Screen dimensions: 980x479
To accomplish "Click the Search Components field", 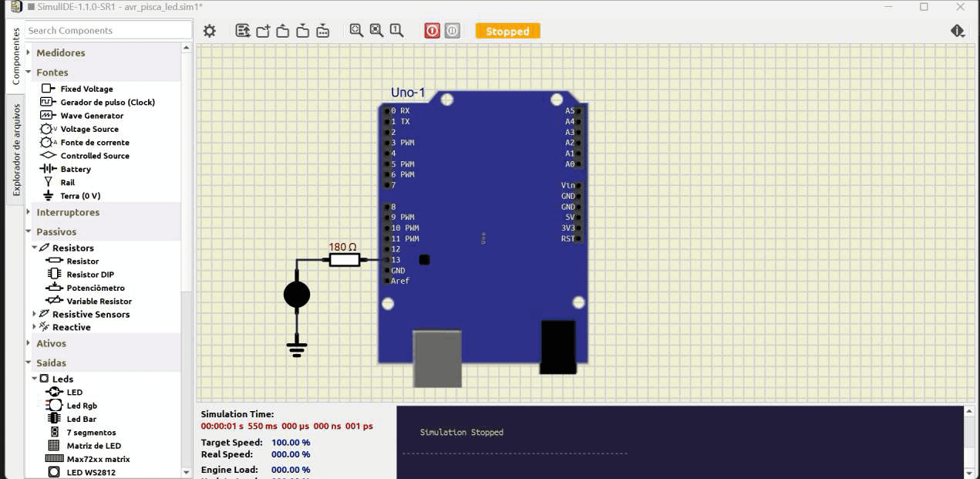I will [x=108, y=31].
